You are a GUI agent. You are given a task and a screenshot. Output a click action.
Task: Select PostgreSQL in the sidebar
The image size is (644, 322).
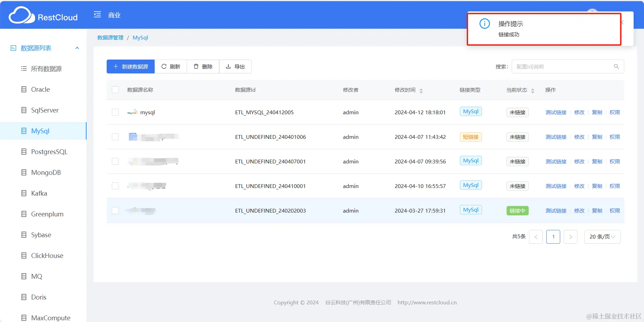point(43,152)
